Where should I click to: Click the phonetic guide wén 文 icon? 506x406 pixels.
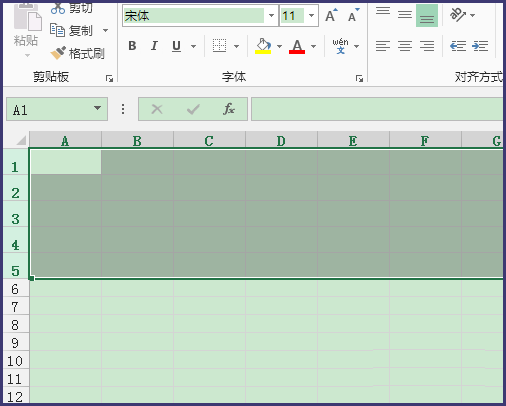(x=340, y=46)
